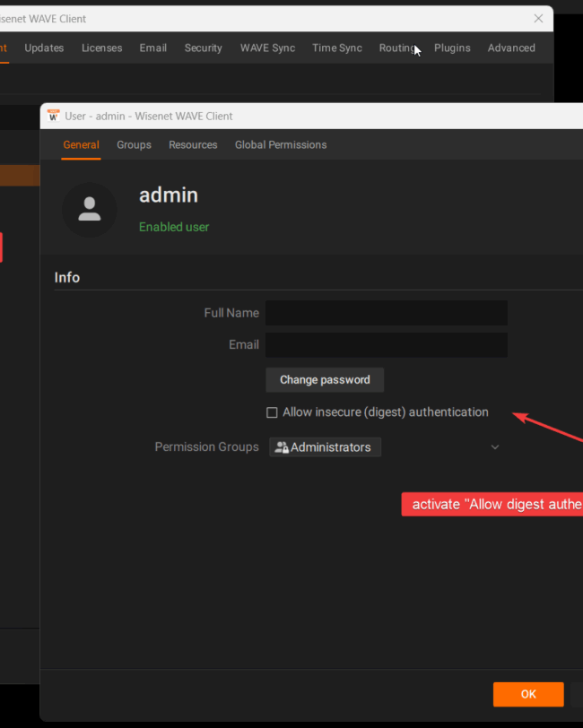The image size is (583, 728).
Task: Open Email tab in background settings window
Action: pos(152,48)
